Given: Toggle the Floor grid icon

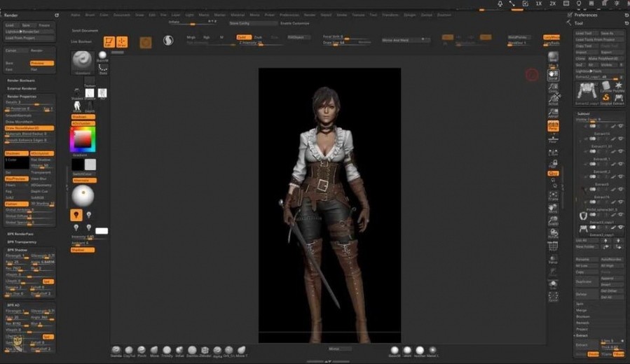Looking at the screenshot, I should coord(553,139).
